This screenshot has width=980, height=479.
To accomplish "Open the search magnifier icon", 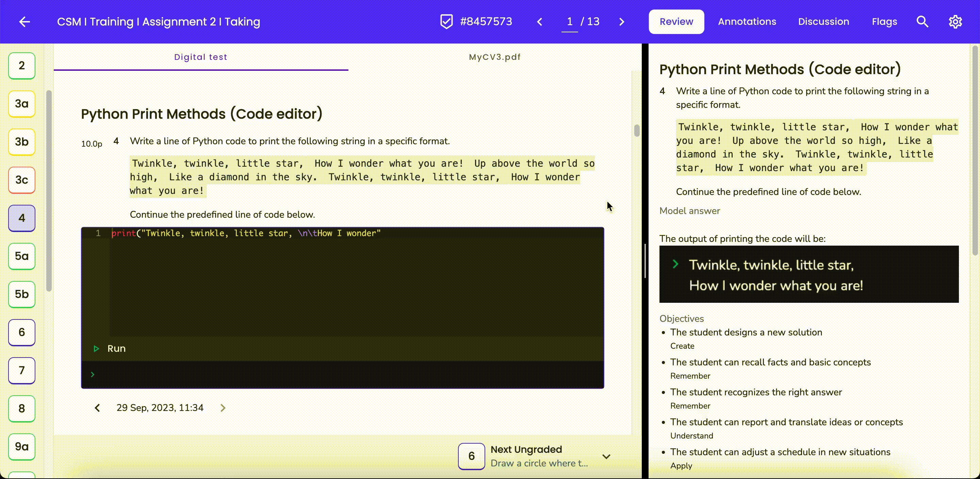I will [x=922, y=22].
